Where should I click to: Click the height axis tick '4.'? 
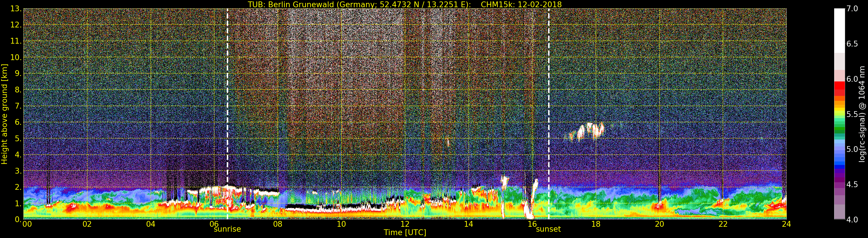18,155
